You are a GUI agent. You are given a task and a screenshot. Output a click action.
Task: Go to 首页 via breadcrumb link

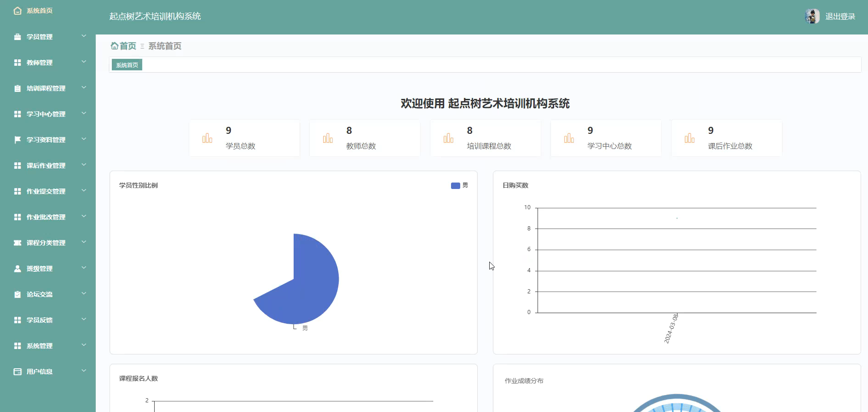point(128,46)
